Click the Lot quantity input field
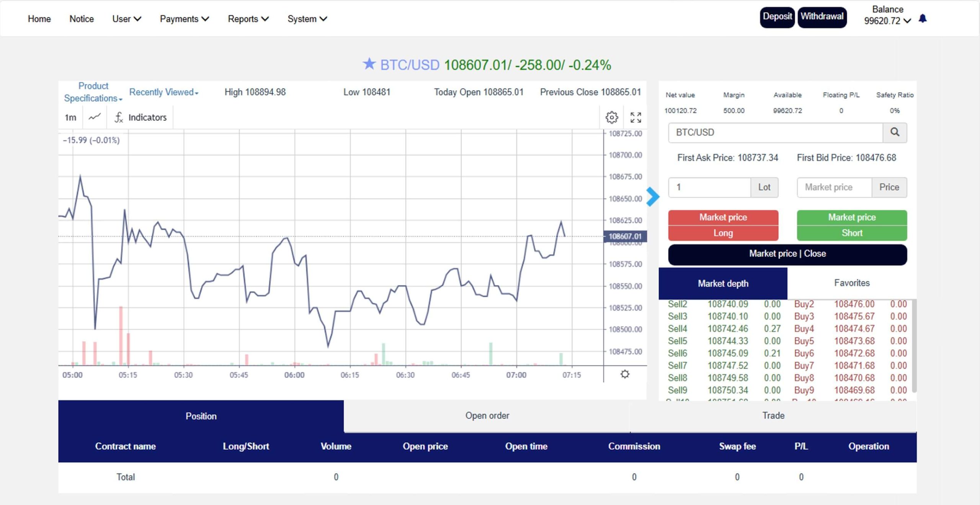The height and width of the screenshot is (505, 980). coord(709,187)
